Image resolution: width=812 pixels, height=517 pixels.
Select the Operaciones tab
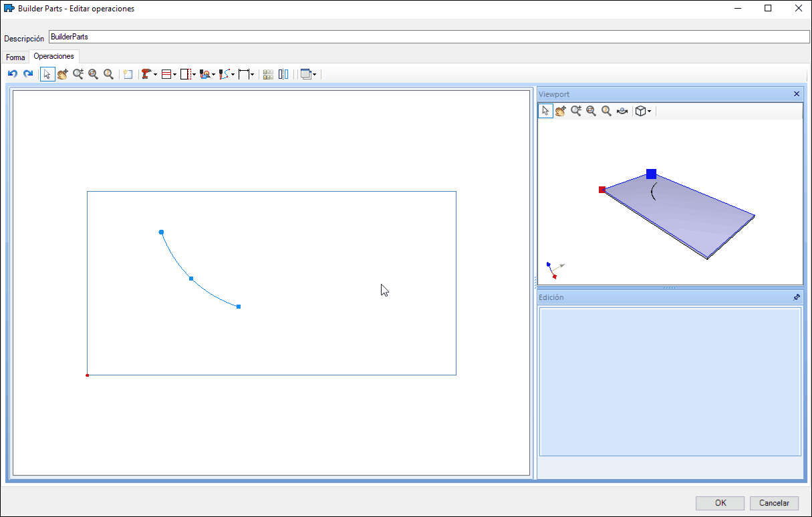point(53,57)
